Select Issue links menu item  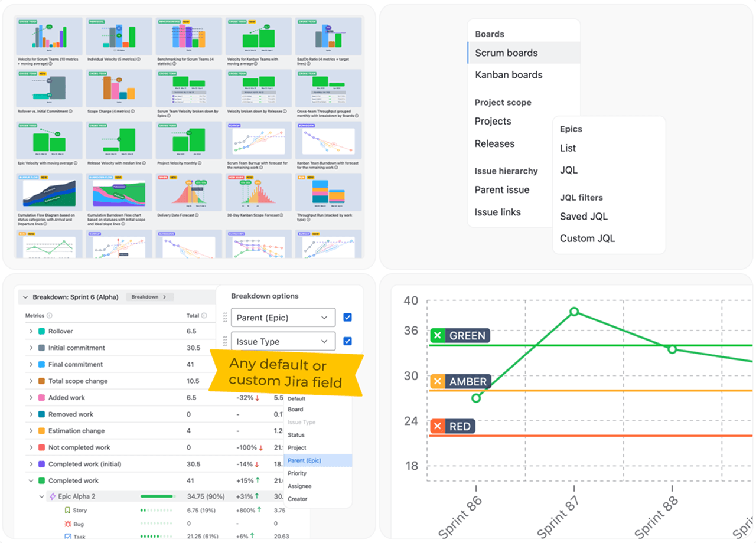498,212
